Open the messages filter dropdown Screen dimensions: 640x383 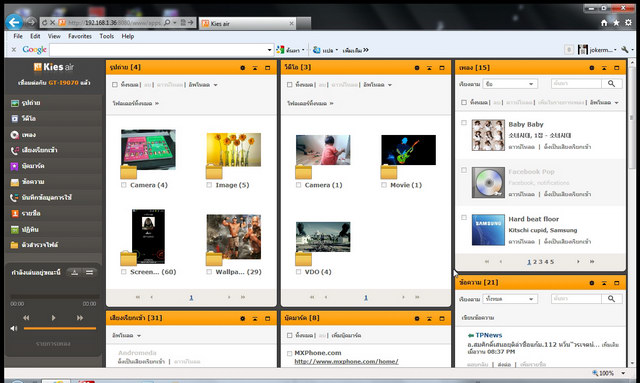coord(510,299)
